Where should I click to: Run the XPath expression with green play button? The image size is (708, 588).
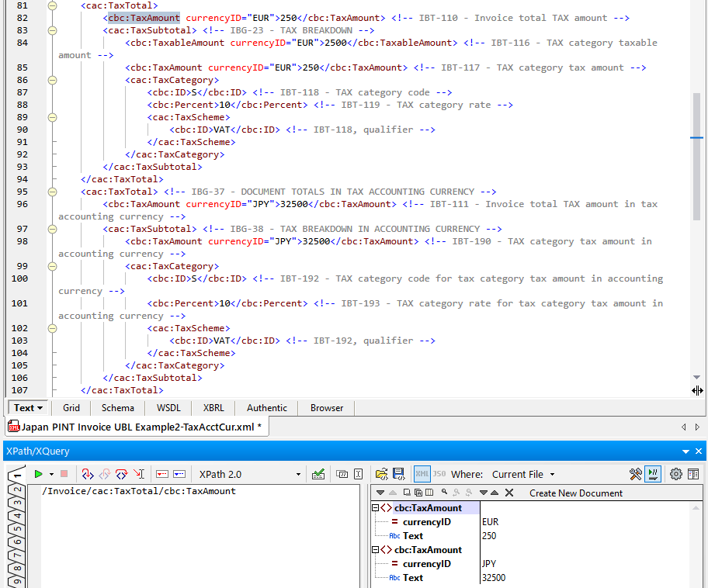pyautogui.click(x=38, y=474)
